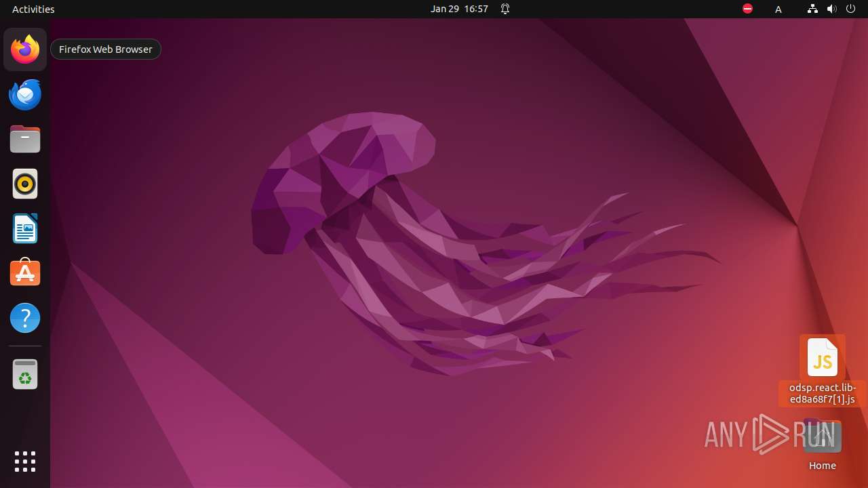Viewport: 868px width, 488px height.
Task: Click the notification bell icon
Action: pyautogui.click(x=505, y=9)
